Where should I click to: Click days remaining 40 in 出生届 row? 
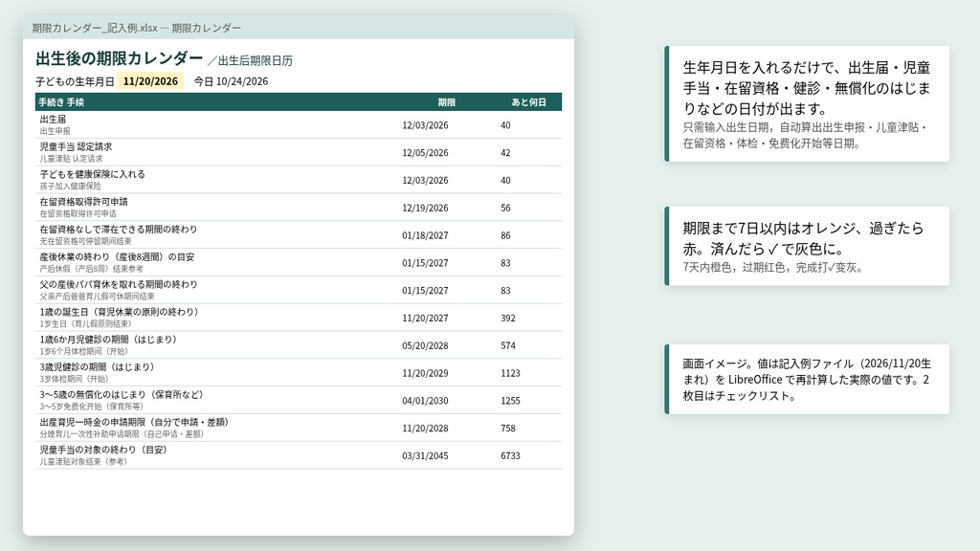tap(505, 125)
